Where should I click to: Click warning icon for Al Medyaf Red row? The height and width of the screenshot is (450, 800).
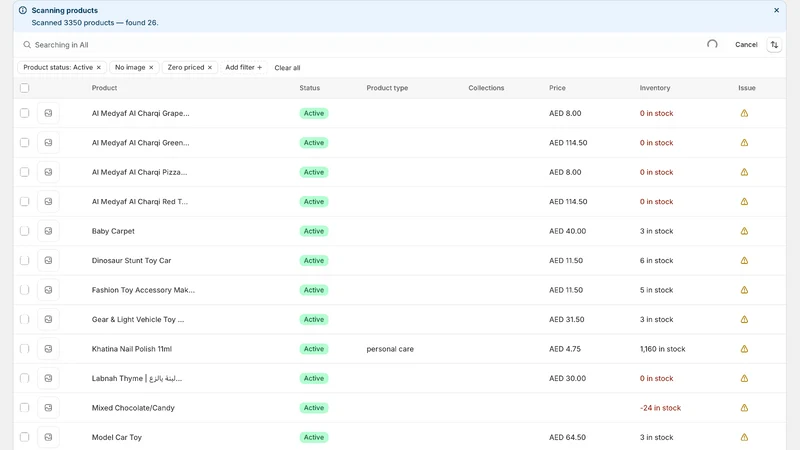744,202
